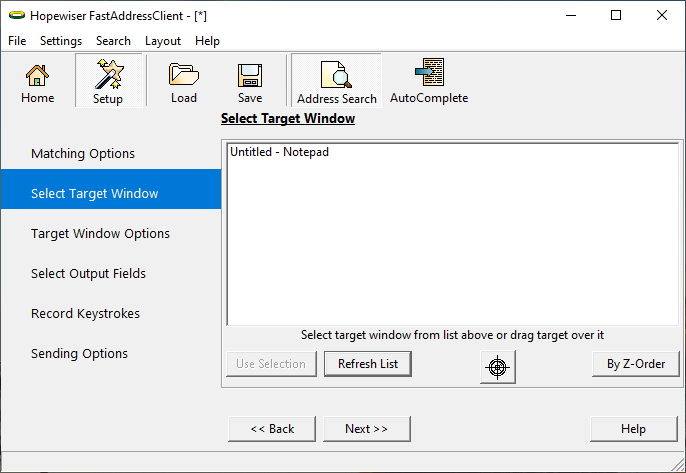Viewport: 686px width, 473px height.
Task: Click the Refresh List button
Action: (x=368, y=364)
